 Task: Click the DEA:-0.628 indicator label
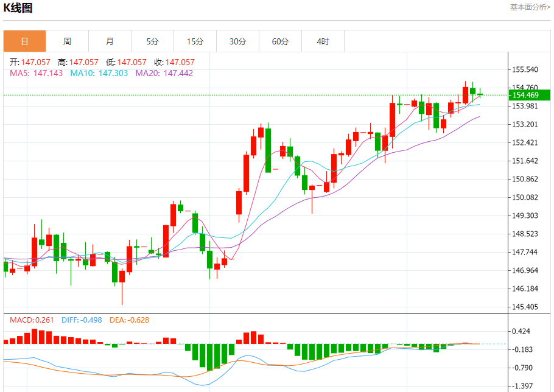coord(129,320)
